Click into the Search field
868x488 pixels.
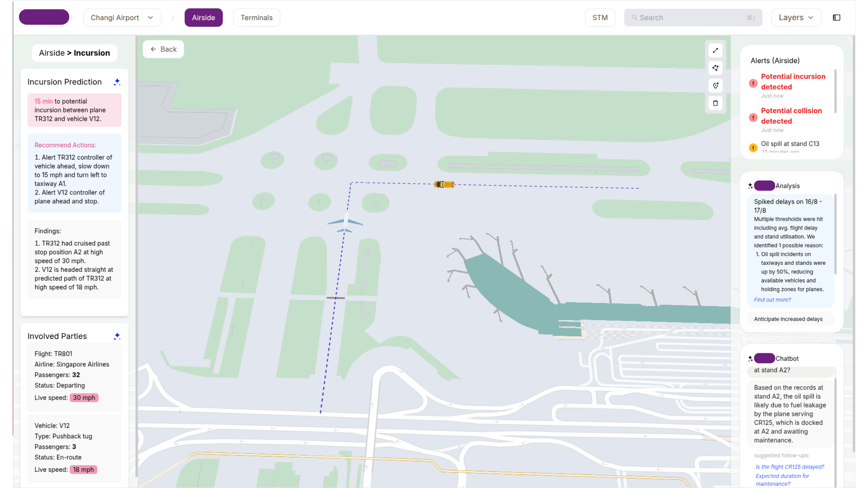point(693,17)
